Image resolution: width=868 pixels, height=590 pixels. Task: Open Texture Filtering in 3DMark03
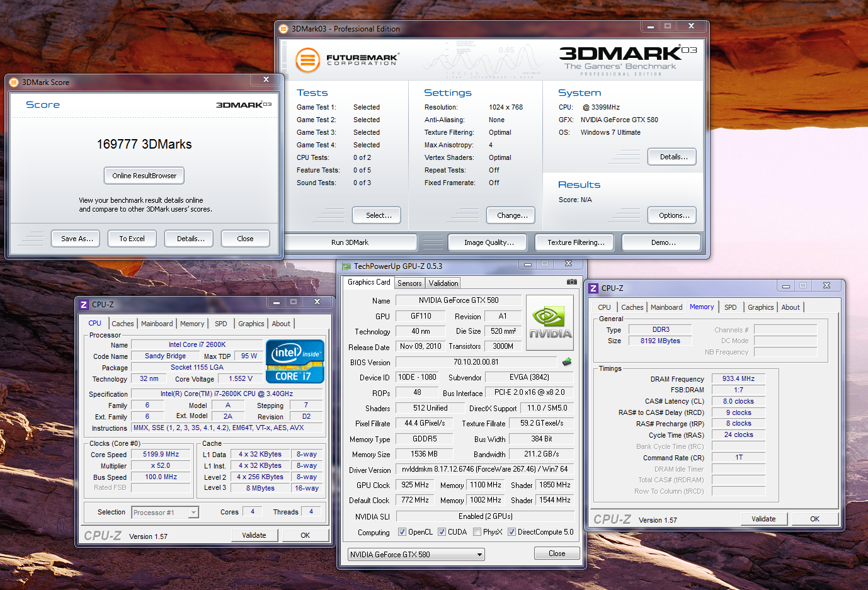576,242
